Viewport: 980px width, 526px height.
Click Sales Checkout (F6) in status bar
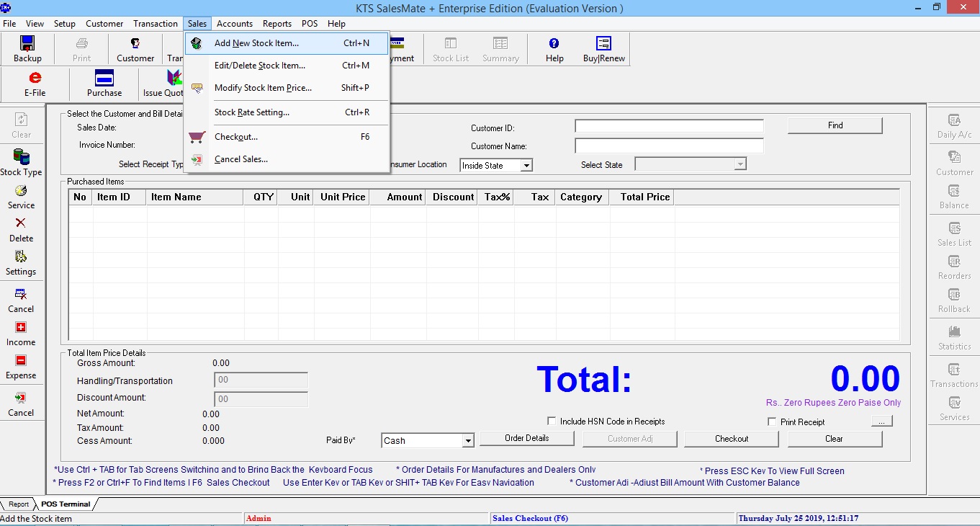531,518
